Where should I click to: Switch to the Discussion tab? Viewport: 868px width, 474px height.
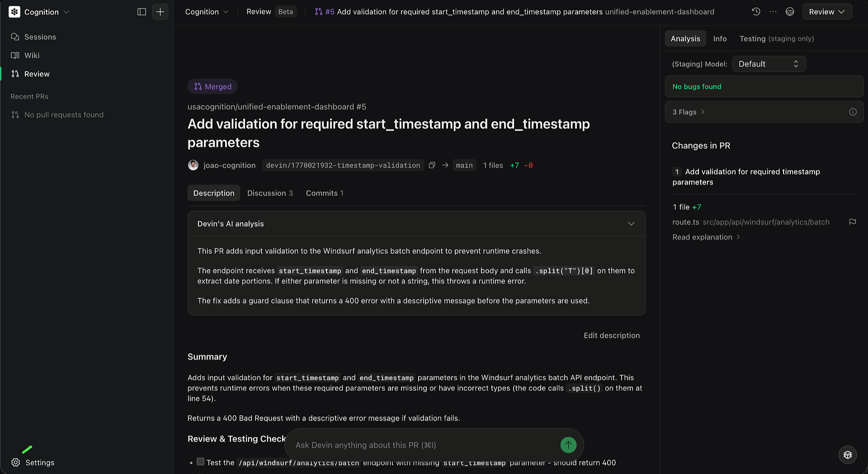[270, 193]
